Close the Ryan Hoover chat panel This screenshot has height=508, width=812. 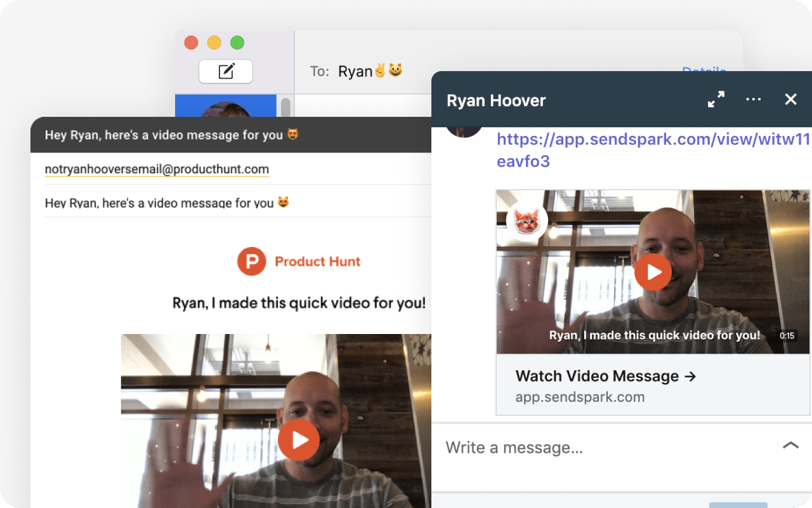coord(790,100)
